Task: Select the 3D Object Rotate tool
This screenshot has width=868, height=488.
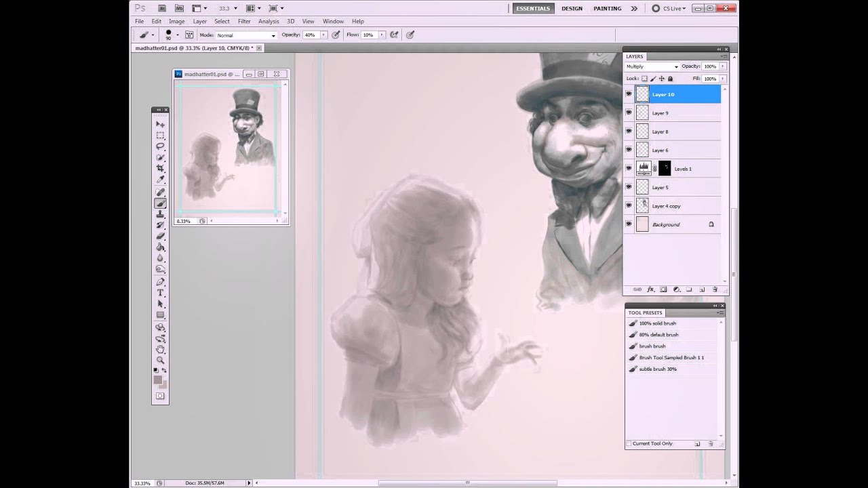Action: coord(160,327)
